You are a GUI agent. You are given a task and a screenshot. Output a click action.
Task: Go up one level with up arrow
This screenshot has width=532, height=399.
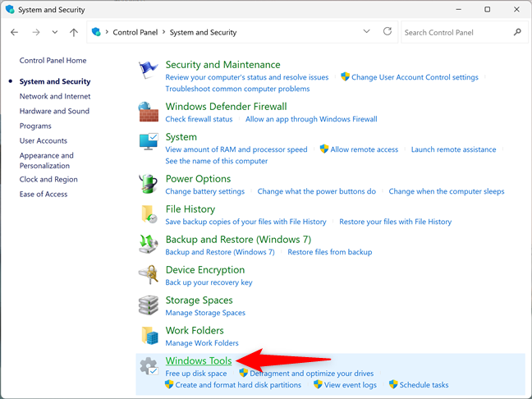[74, 32]
